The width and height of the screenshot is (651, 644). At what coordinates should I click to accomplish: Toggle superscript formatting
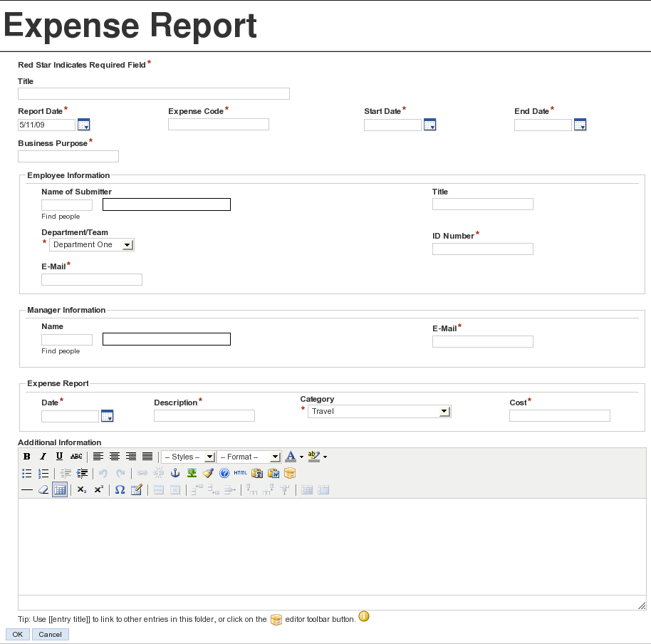coord(98,489)
